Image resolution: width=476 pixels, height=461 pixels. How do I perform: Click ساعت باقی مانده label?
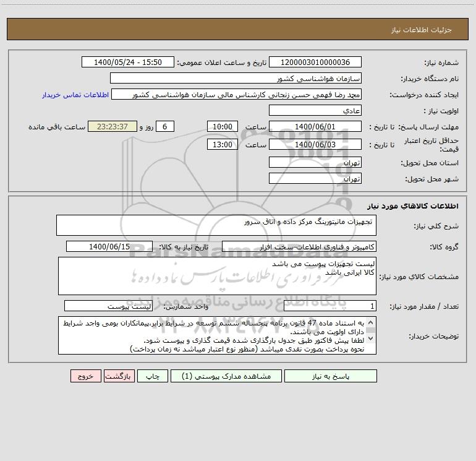click(57, 127)
